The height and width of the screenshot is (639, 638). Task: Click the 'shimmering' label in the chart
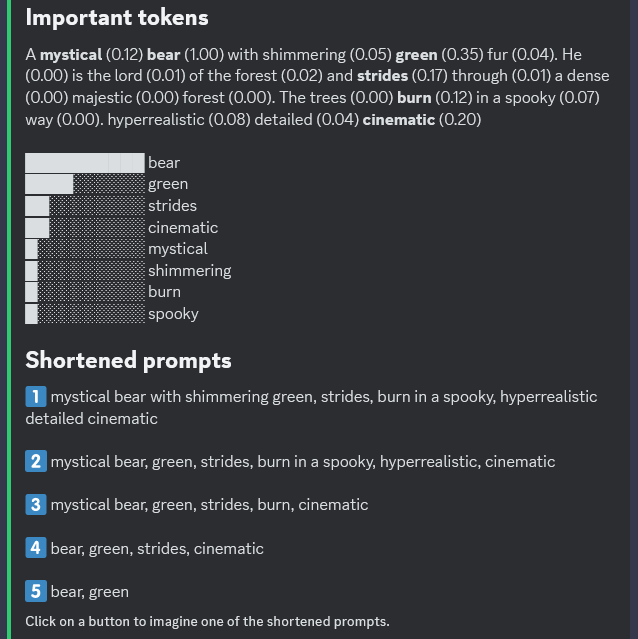tap(189, 271)
